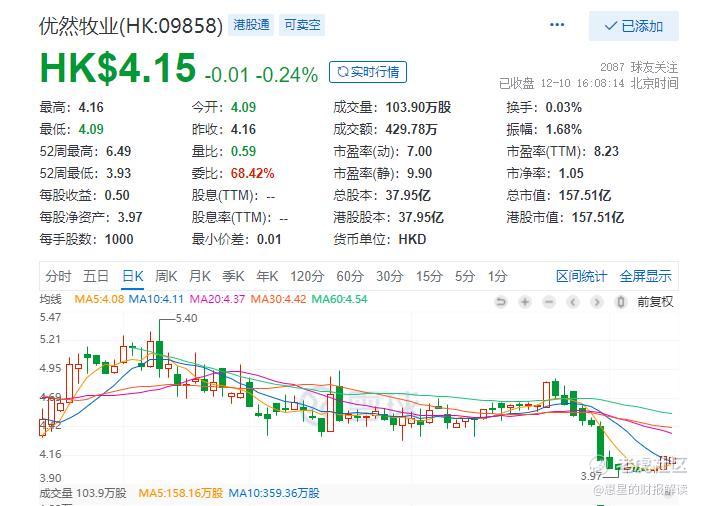This screenshot has height=506, width=701.
Task: Select the 周K chart tab
Action: (x=166, y=276)
